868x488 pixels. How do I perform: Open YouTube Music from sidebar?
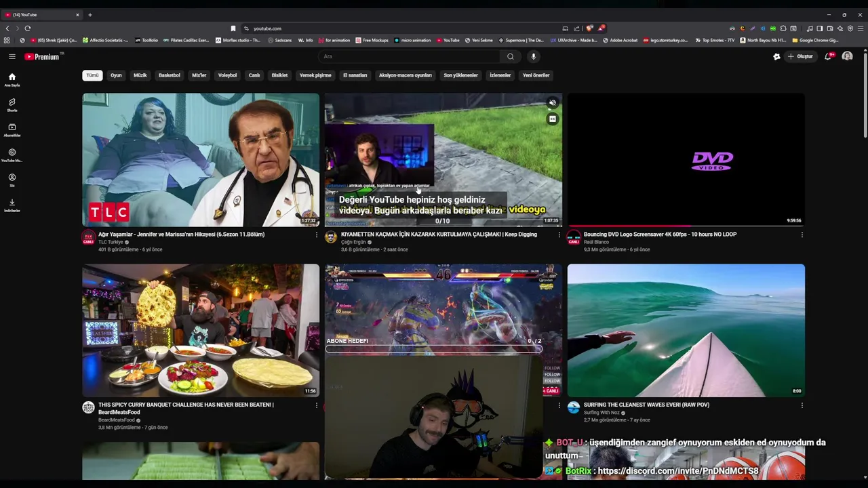12,155
